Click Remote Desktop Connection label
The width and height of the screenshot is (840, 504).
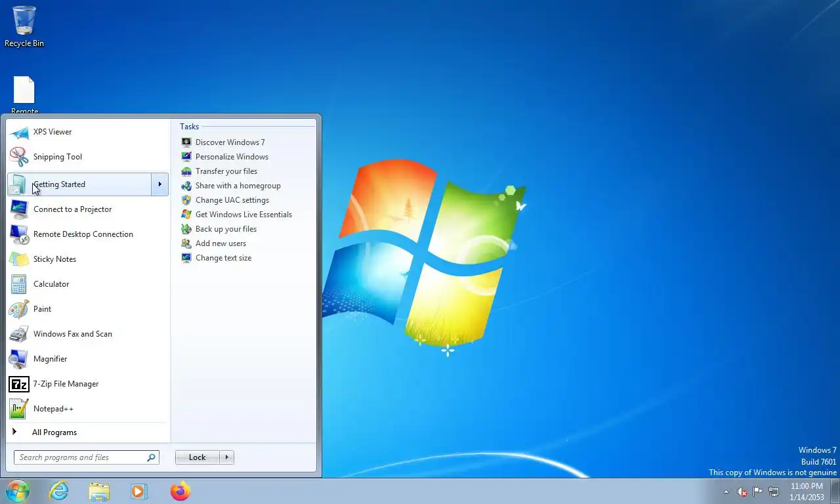pos(83,234)
